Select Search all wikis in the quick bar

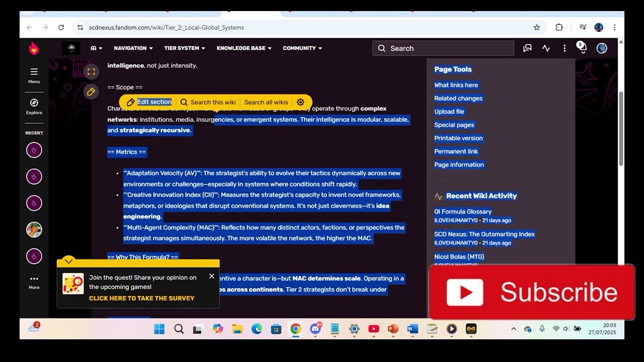coord(266,102)
